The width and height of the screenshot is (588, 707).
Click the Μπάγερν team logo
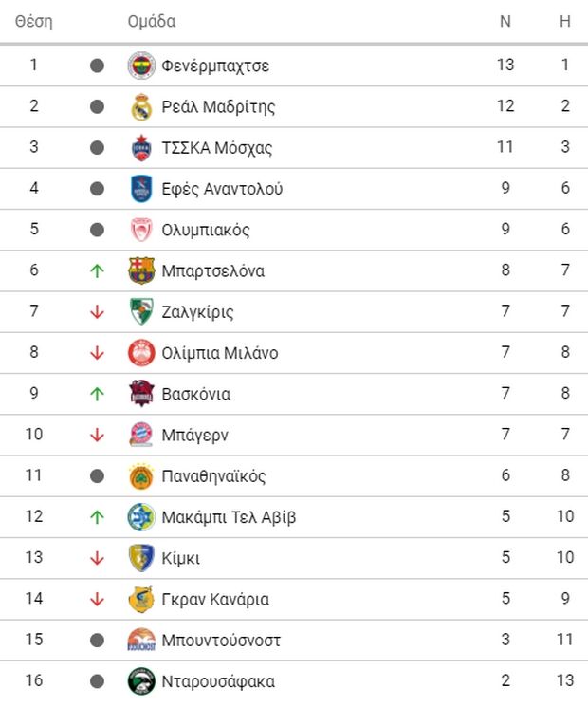tap(140, 436)
